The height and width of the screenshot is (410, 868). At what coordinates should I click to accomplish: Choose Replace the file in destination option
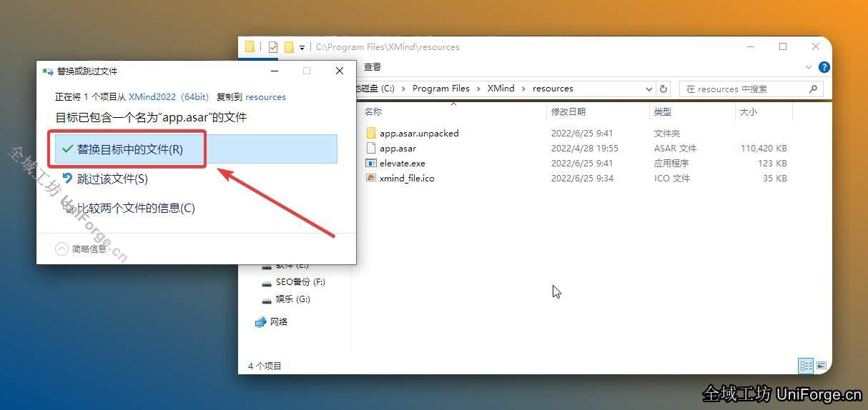coord(196,149)
